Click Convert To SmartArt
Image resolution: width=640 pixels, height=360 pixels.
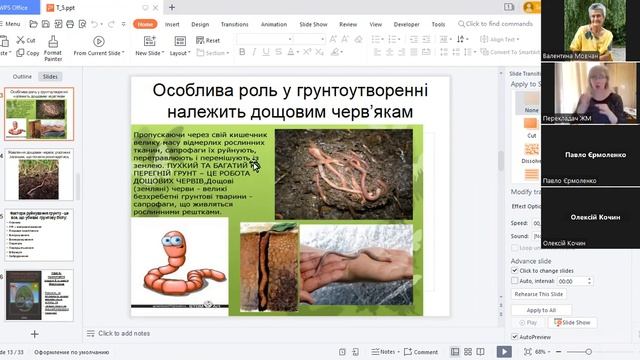coord(510,52)
